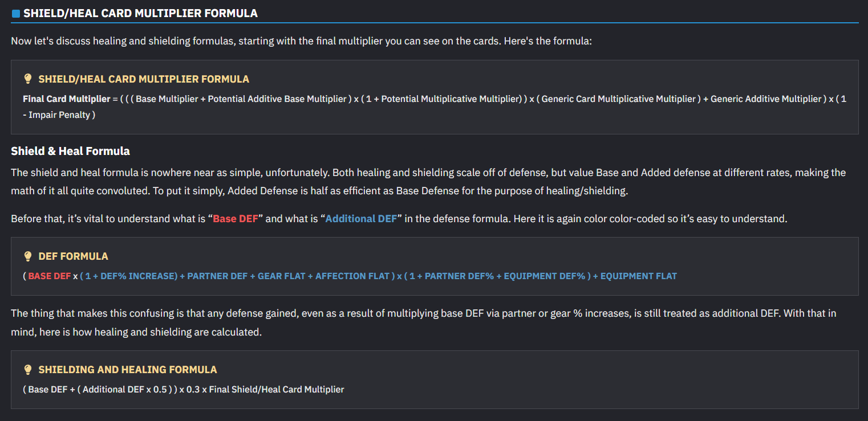The width and height of the screenshot is (868, 421).
Task: Click the sentence "To put it simply, Added Defense"
Action: click(390, 191)
